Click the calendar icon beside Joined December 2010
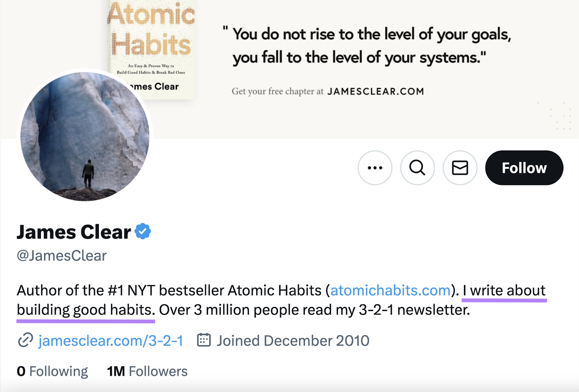 (204, 340)
